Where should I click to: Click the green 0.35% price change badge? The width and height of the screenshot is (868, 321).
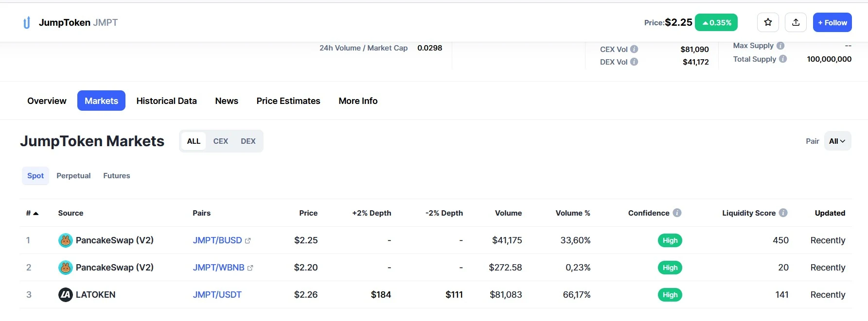click(716, 22)
